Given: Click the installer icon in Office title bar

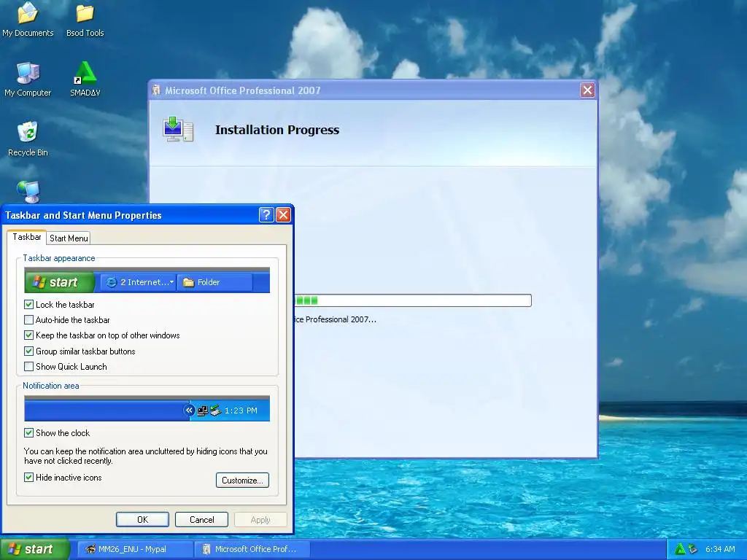Looking at the screenshot, I should [x=156, y=90].
